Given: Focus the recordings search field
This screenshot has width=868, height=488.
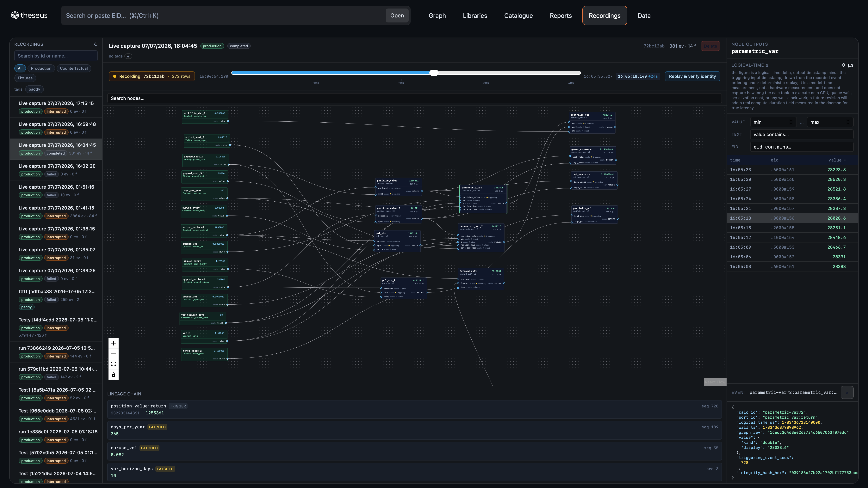Looking at the screenshot, I should 56,56.
